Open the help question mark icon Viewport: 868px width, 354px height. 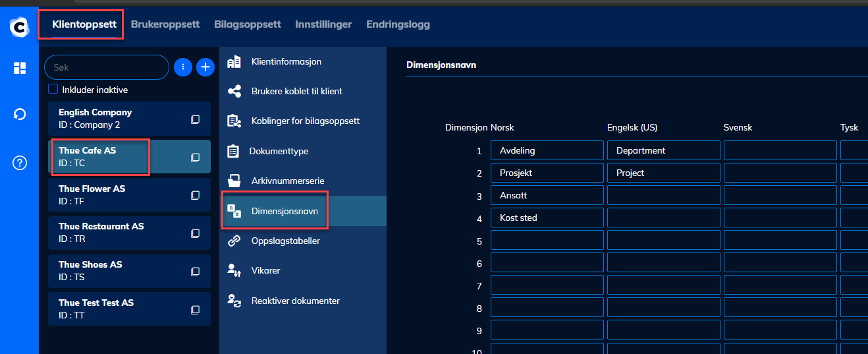(x=20, y=163)
